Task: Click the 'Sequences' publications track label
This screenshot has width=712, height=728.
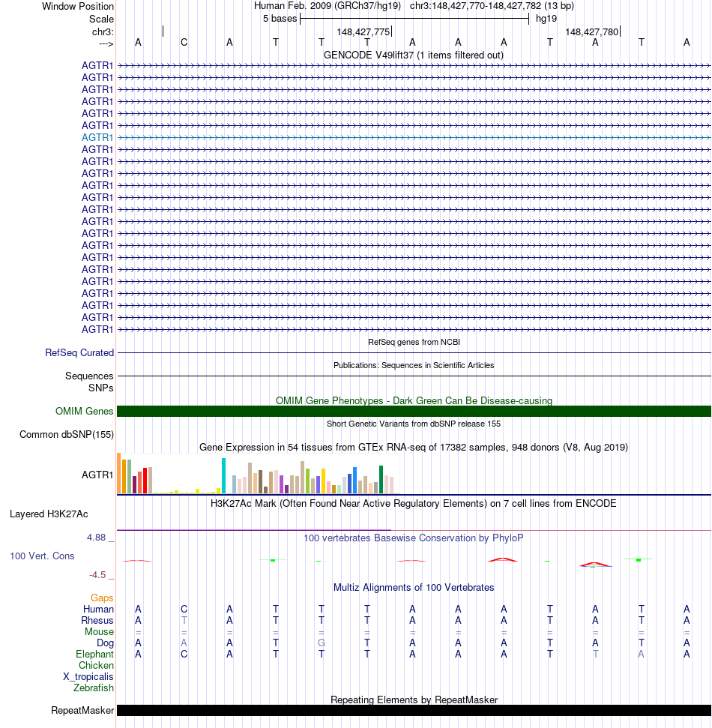Action: pos(89,376)
